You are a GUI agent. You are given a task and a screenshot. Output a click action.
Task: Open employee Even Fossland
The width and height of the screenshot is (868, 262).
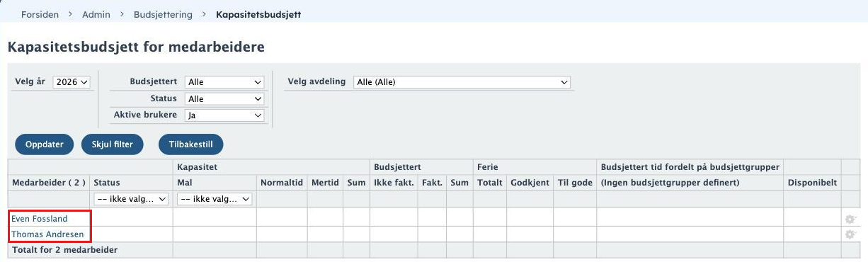pos(40,219)
